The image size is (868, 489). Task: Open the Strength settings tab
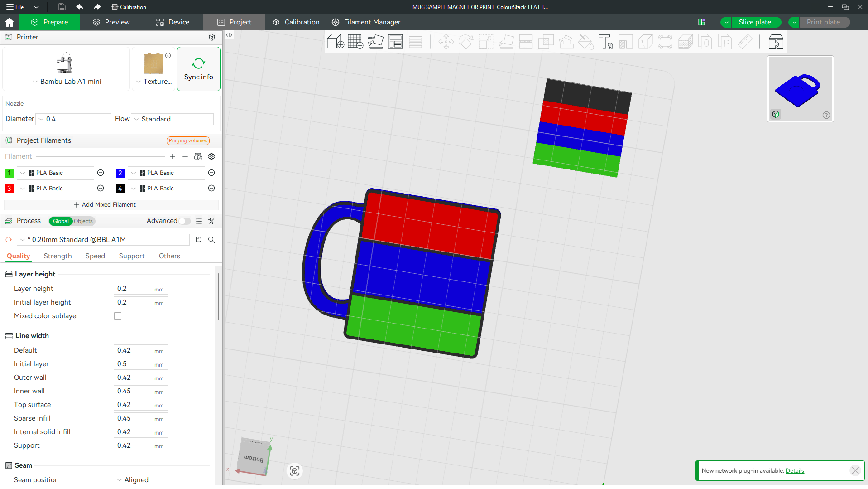58,256
